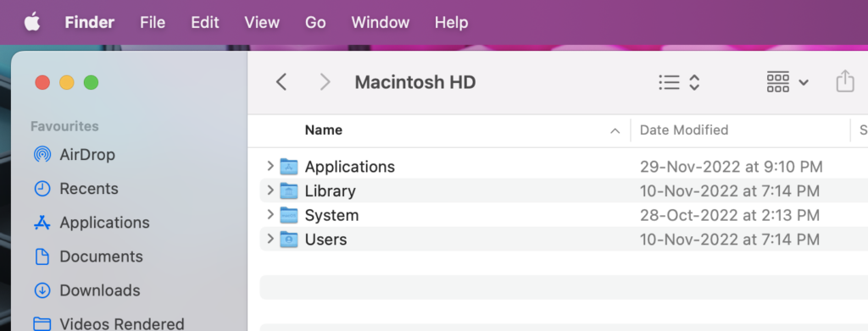Go back with the back arrow
Image resolution: width=868 pixels, height=331 pixels.
[281, 82]
